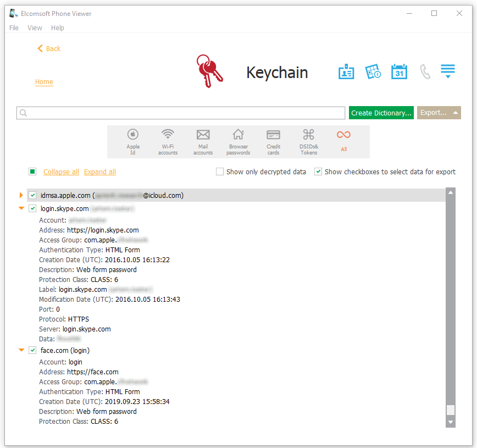Collapse the login.skype.com record
This screenshot has width=477, height=448.
tap(21, 208)
